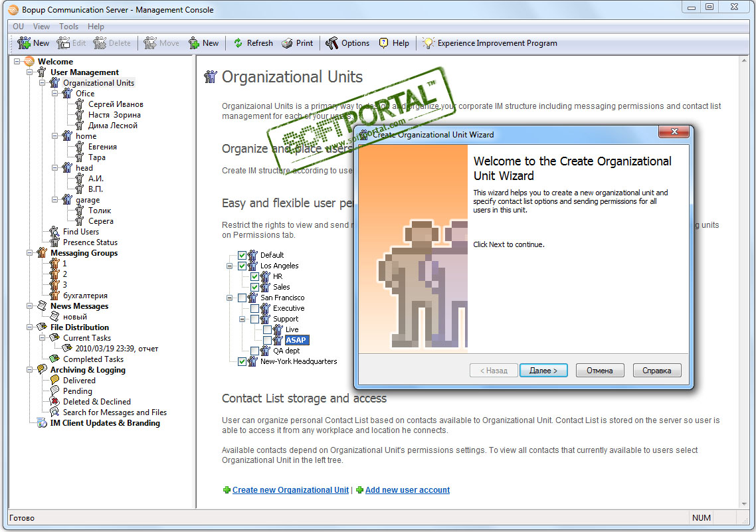Click the Welcome root node icon
This screenshot has height=532, width=756.
[30, 62]
